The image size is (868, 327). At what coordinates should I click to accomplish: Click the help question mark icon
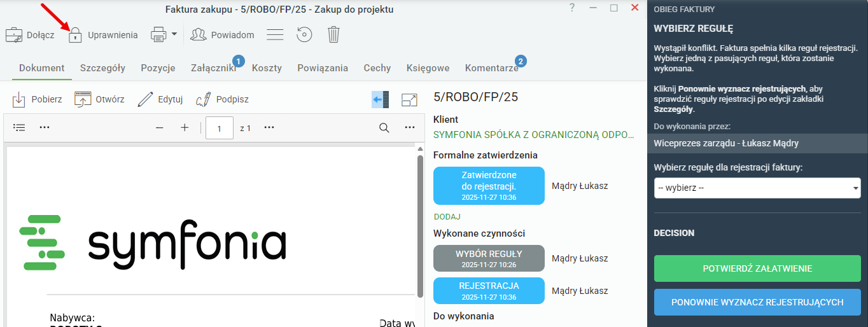[572, 8]
